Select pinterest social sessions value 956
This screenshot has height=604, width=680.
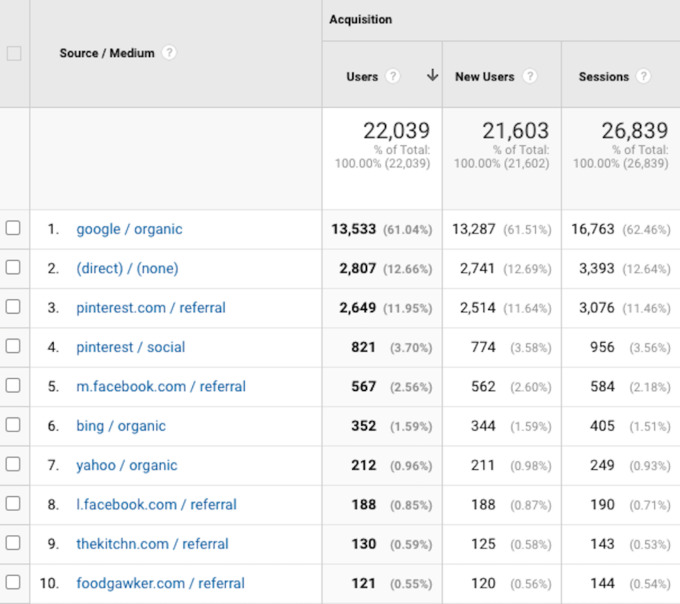pos(602,347)
